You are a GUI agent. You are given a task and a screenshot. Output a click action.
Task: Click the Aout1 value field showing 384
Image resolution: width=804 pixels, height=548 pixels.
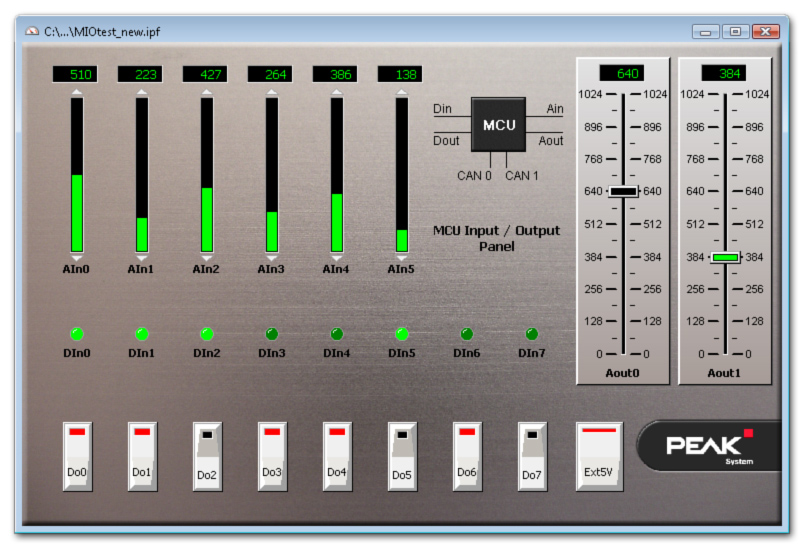click(724, 73)
